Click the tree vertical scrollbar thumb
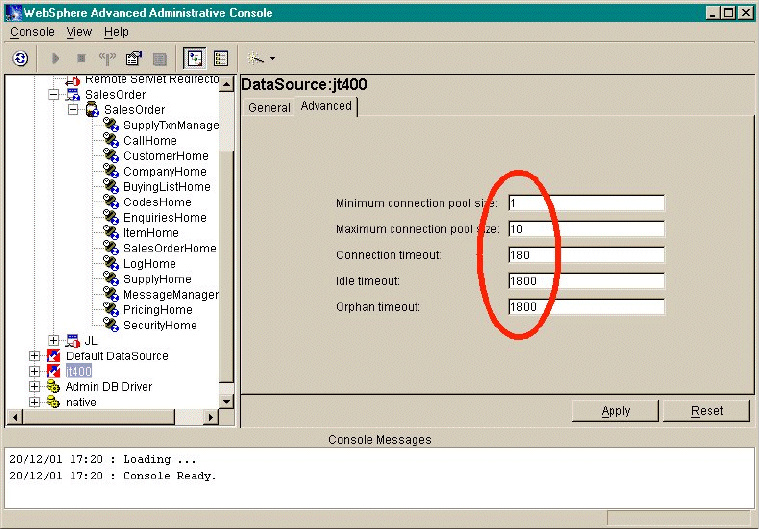 coord(227,266)
